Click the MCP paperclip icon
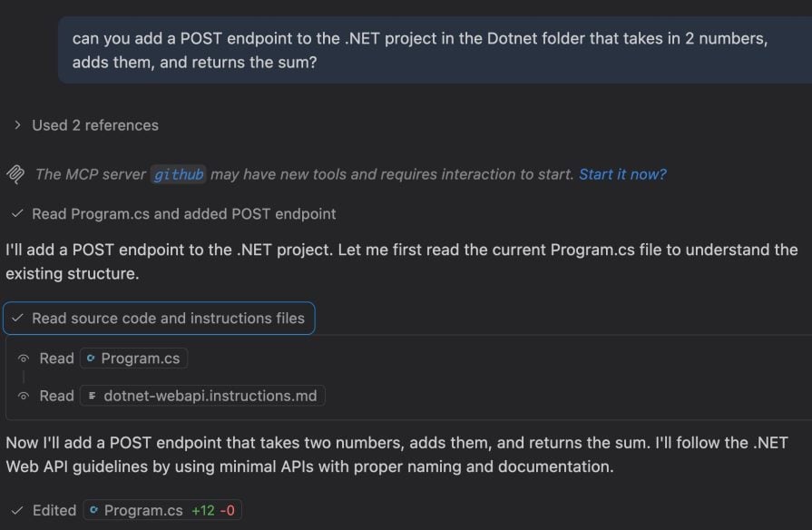The width and height of the screenshot is (812, 530). click(x=15, y=174)
